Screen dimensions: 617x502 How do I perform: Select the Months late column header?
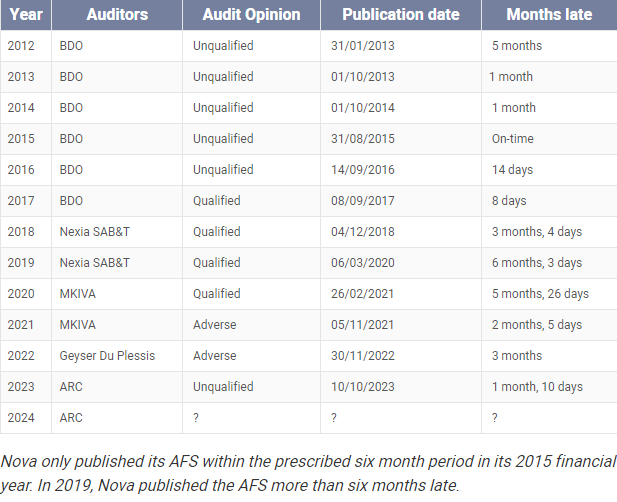(x=549, y=15)
